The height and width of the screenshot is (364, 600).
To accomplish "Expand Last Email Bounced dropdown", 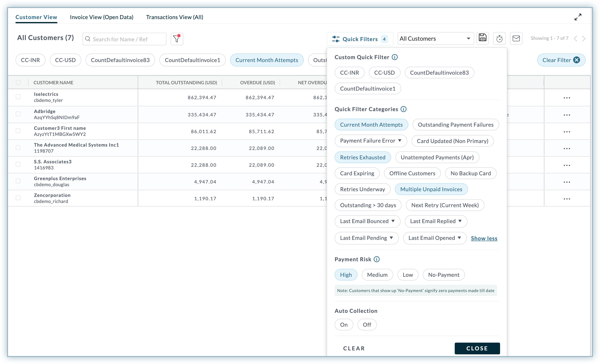I will click(367, 221).
